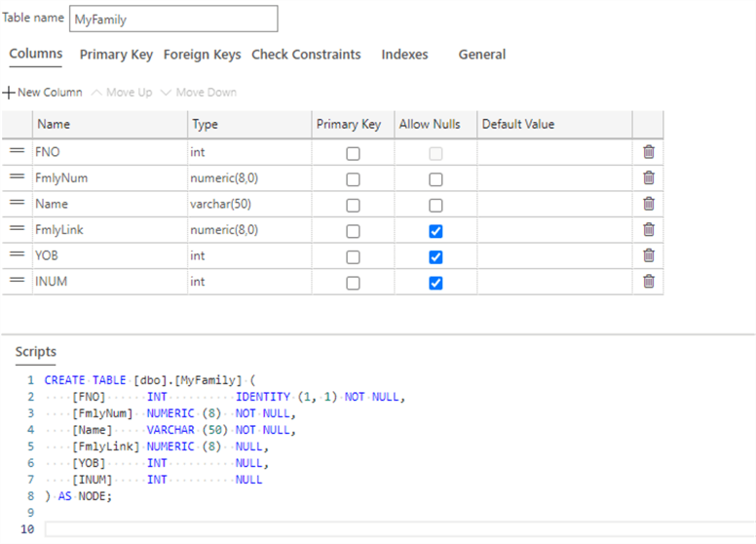Click the New Column button
Viewport: 756px width, 544px height.
pyautogui.click(x=43, y=93)
